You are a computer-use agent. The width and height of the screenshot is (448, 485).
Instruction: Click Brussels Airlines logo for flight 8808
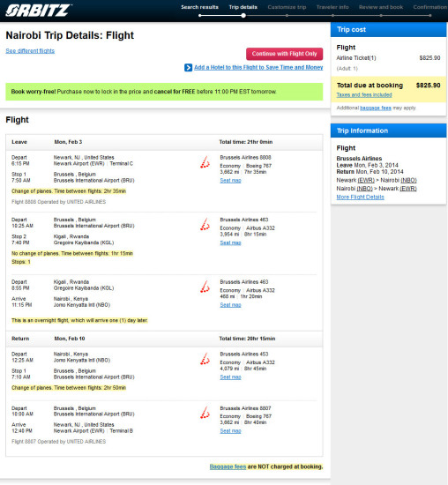tap(205, 162)
